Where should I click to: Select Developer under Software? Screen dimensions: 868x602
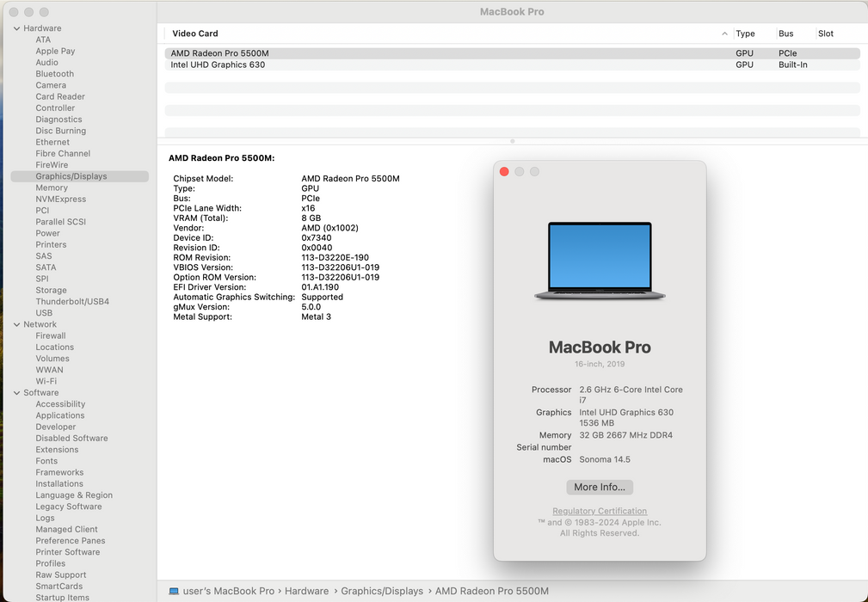tap(56, 427)
